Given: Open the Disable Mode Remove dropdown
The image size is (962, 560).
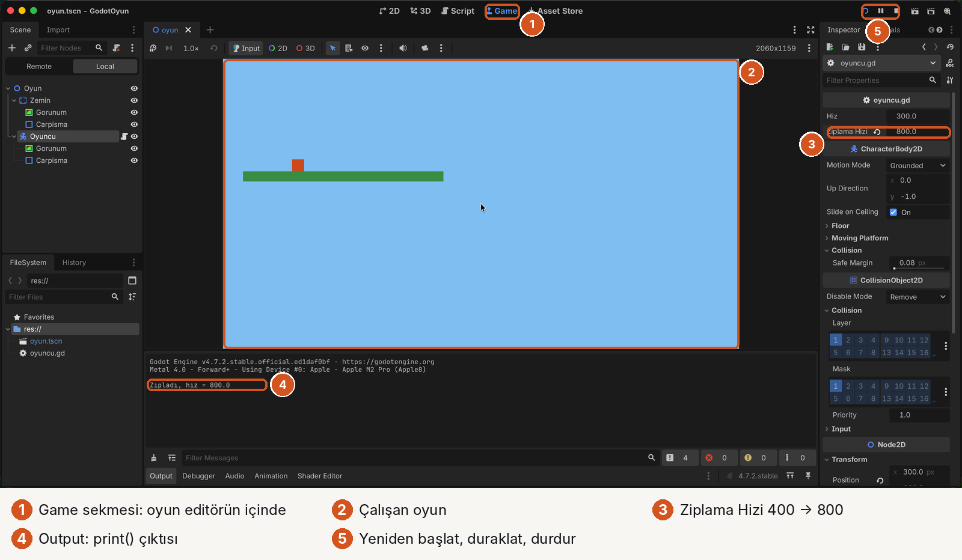Looking at the screenshot, I should click(x=918, y=297).
